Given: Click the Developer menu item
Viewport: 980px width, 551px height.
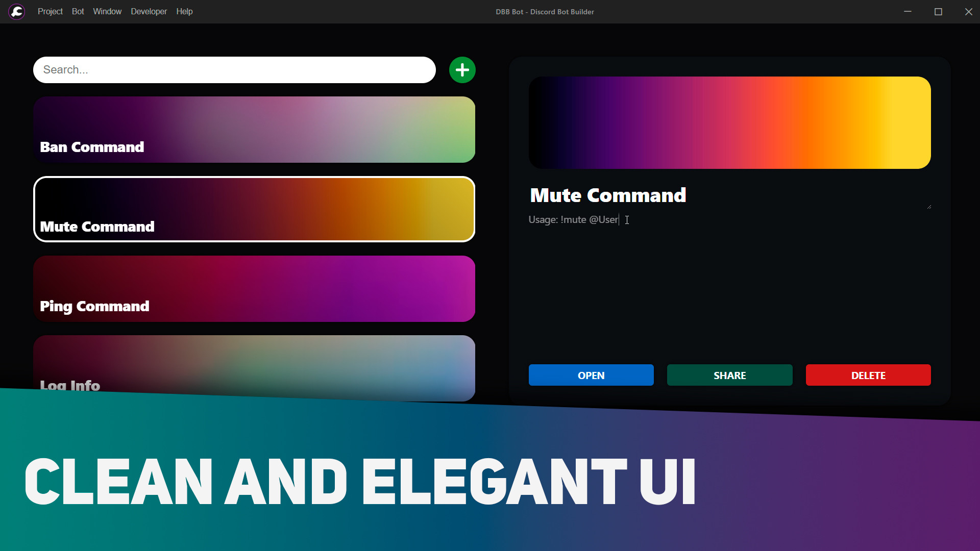Looking at the screenshot, I should (x=149, y=11).
